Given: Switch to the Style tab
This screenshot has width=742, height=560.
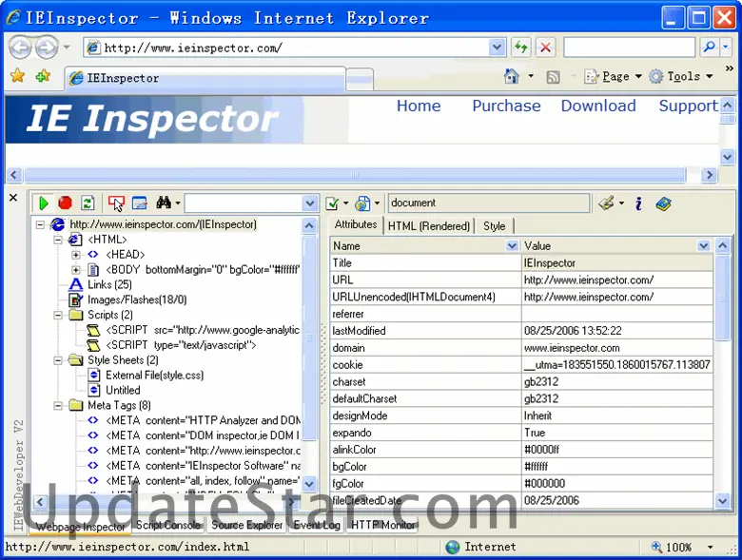Looking at the screenshot, I should coord(495,226).
